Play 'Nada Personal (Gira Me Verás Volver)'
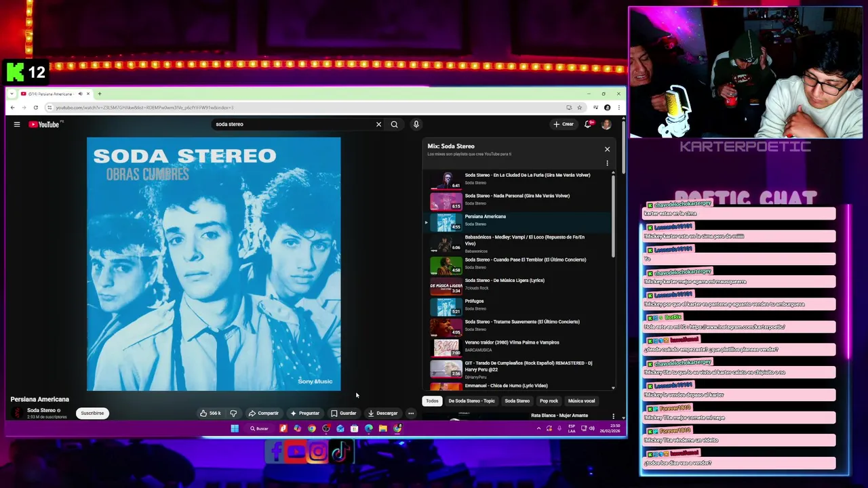 [x=519, y=199]
